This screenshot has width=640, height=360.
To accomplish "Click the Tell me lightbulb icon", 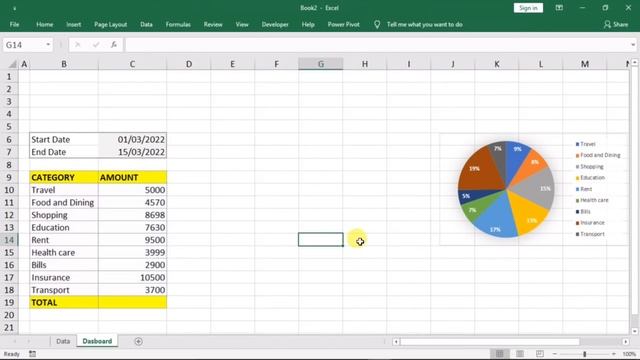I will 377,24.
